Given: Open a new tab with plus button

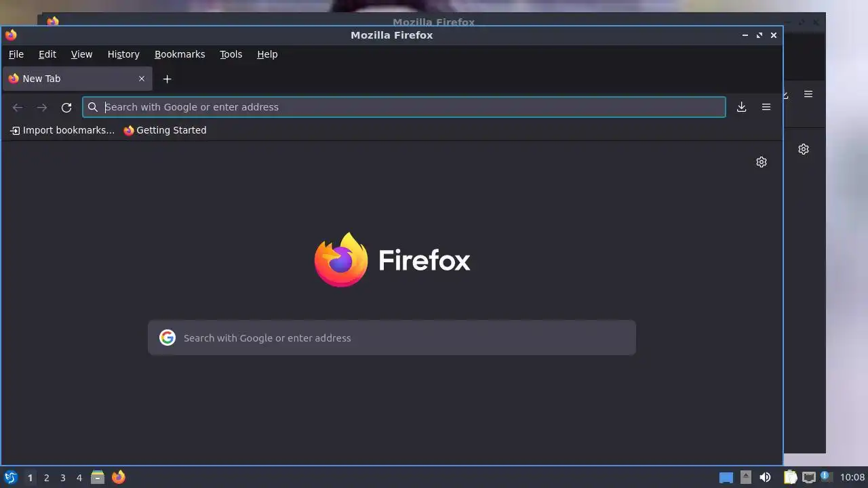Looking at the screenshot, I should click(x=167, y=79).
